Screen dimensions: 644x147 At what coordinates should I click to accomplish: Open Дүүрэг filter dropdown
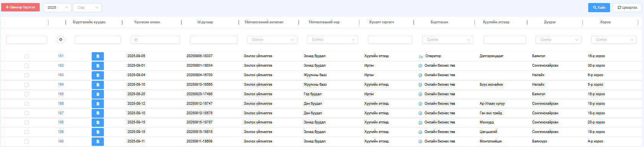(558, 40)
